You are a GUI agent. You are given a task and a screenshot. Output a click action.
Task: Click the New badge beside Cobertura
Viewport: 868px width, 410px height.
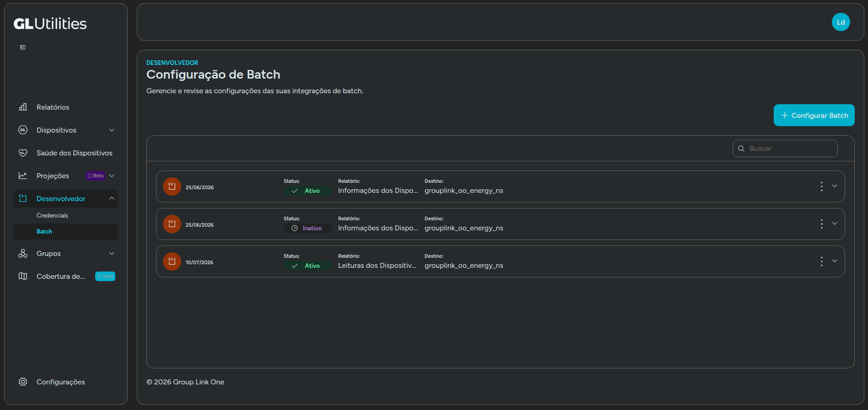[105, 276]
